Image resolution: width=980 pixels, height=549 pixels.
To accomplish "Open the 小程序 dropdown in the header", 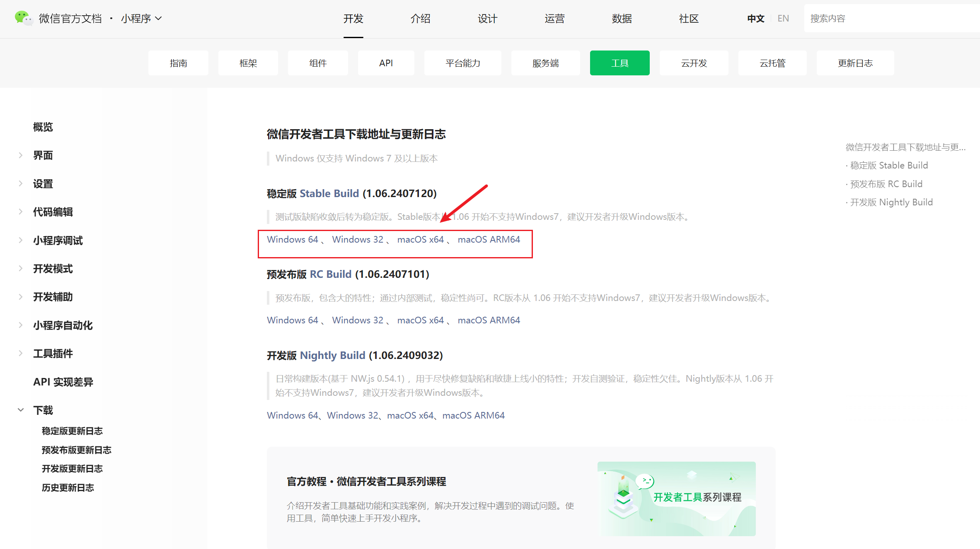I will pos(141,19).
